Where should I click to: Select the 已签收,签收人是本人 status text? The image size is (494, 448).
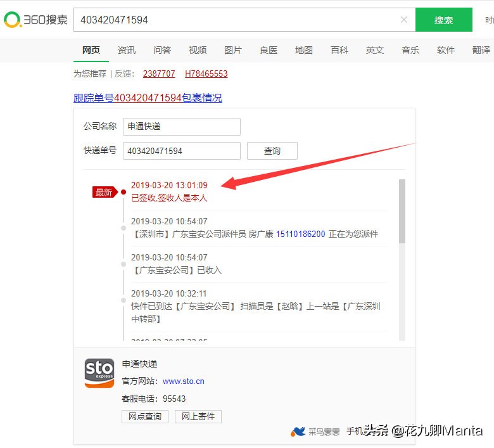[x=169, y=198]
